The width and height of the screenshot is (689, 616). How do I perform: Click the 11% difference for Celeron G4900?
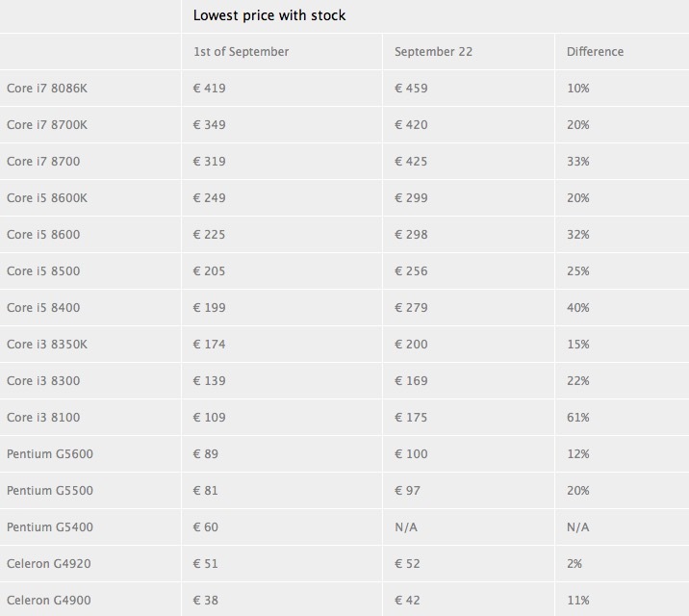point(577,601)
